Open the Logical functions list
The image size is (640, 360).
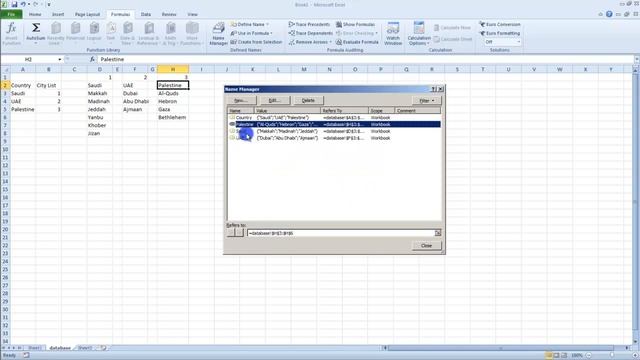pos(94,34)
